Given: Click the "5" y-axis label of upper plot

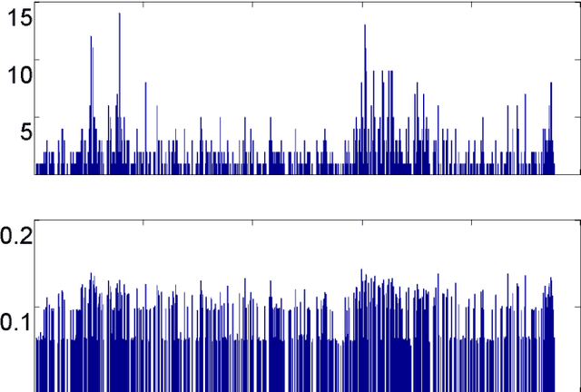Looking at the screenshot, I should [x=25, y=132].
